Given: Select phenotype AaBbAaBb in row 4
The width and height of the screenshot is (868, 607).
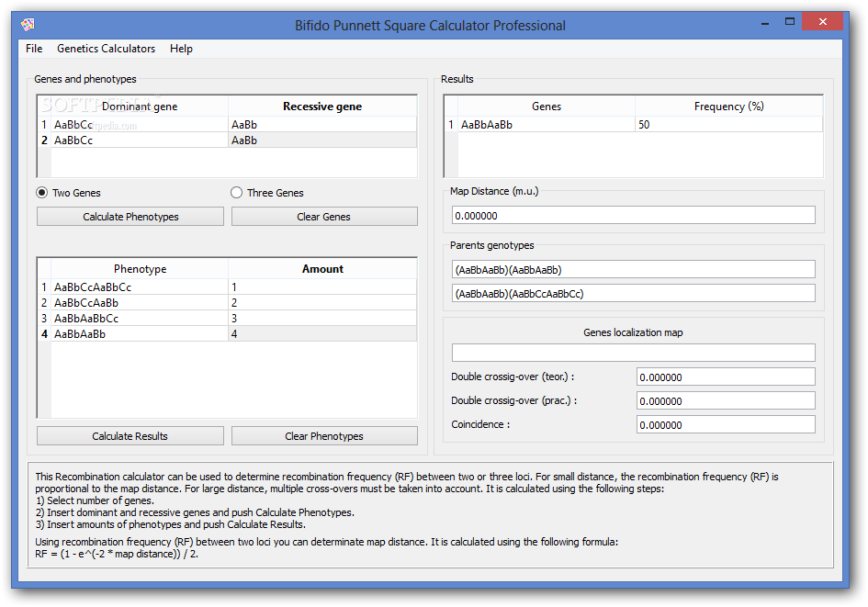Looking at the screenshot, I should click(140, 333).
